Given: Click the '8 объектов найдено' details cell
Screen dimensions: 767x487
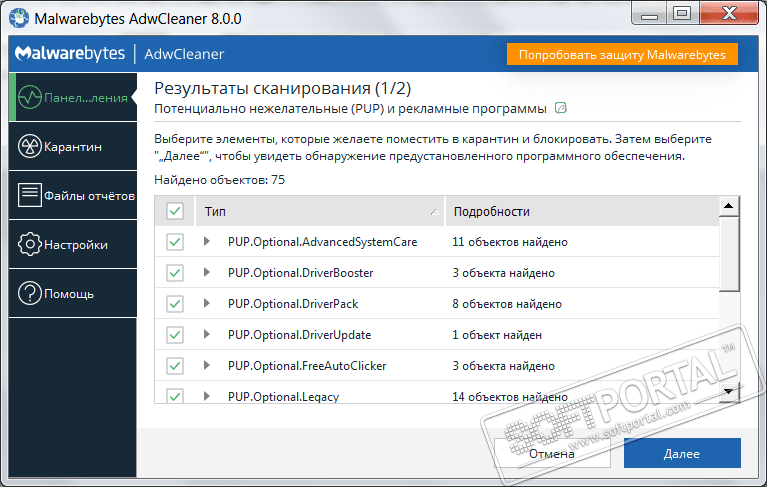Looking at the screenshot, I should coord(507,304).
